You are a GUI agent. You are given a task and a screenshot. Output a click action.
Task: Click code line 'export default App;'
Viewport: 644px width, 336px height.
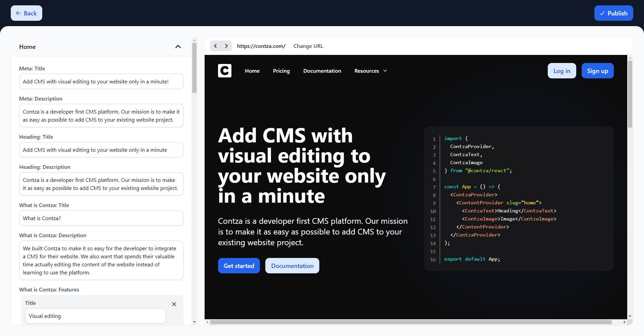click(472, 259)
